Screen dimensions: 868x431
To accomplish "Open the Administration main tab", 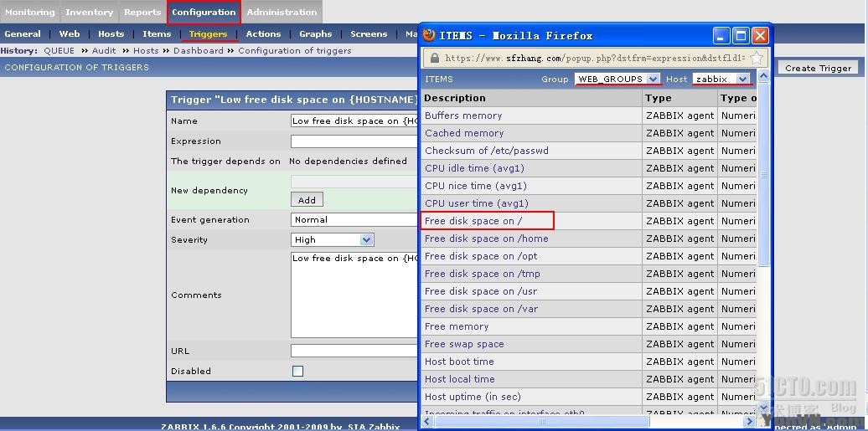I will coord(282,13).
